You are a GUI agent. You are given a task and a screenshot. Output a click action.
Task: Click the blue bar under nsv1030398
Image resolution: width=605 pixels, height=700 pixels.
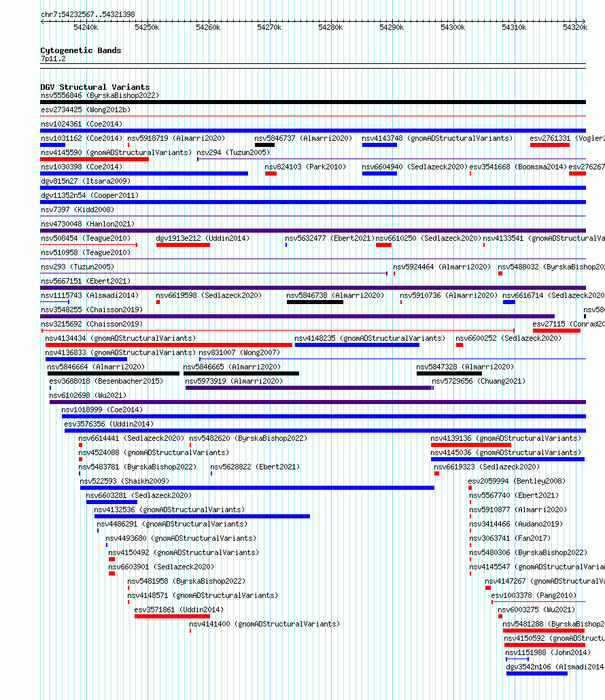pyautogui.click(x=144, y=173)
